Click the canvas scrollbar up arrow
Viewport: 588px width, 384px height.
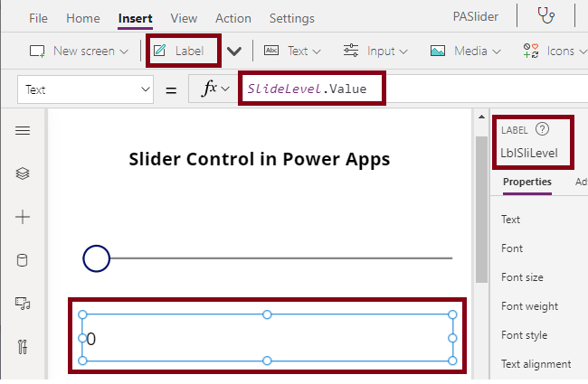point(481,117)
